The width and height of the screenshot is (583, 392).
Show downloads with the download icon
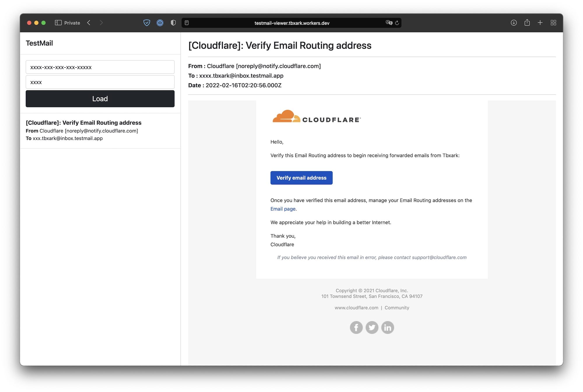pyautogui.click(x=514, y=23)
